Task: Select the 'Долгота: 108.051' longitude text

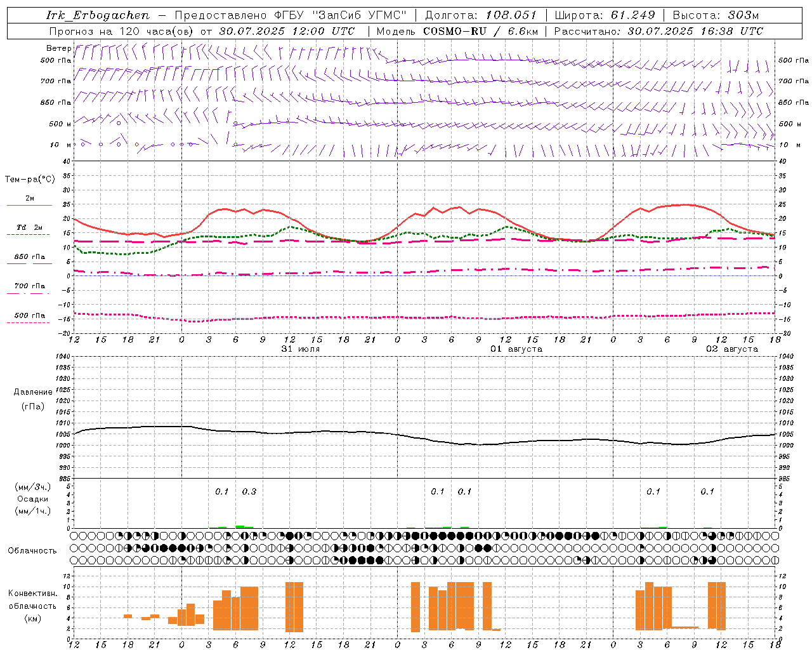Action: click(481, 15)
